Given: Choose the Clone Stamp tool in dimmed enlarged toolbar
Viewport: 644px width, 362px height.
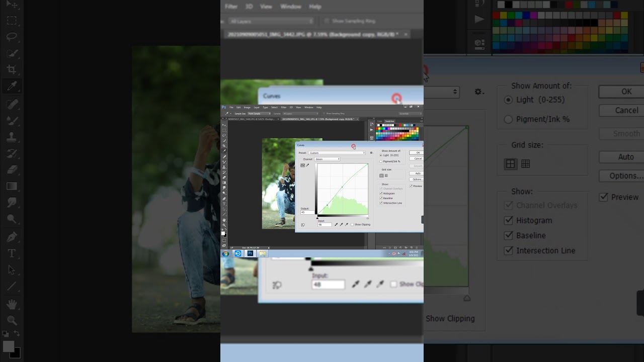Looking at the screenshot, I should [12, 137].
